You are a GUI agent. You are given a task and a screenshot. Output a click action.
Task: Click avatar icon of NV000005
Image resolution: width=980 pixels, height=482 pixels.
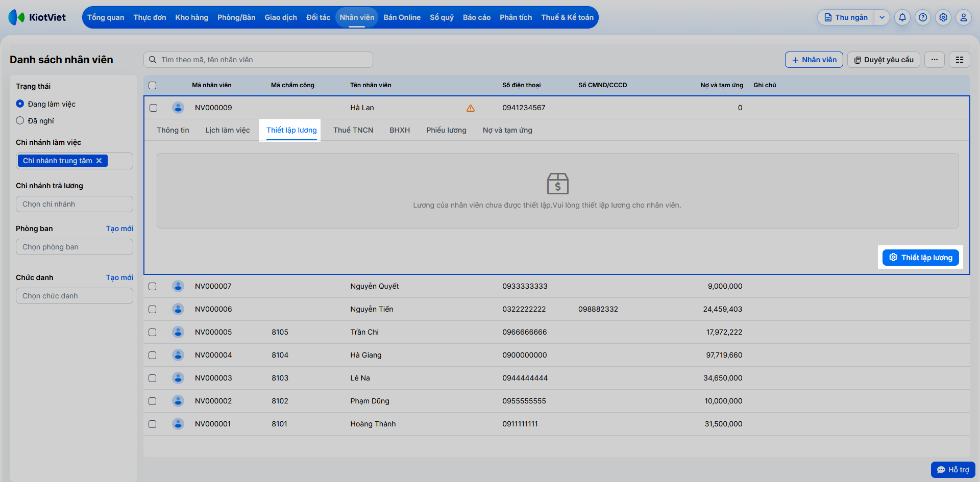pos(178,332)
